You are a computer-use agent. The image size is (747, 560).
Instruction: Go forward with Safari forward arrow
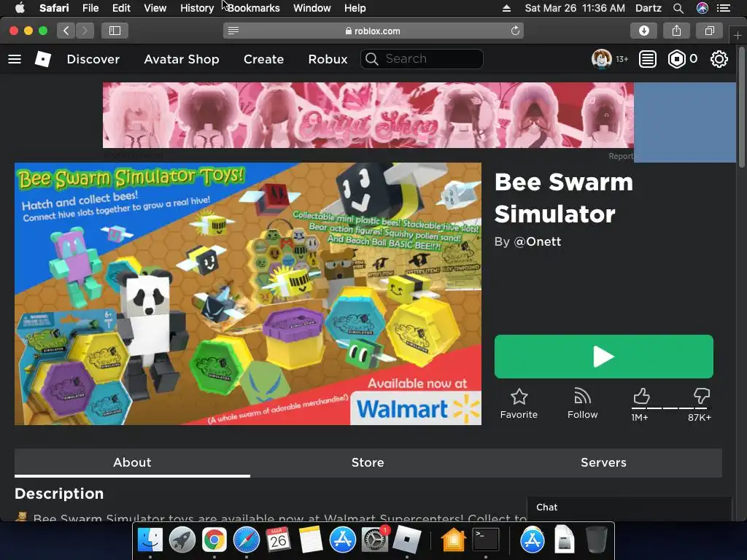click(85, 31)
